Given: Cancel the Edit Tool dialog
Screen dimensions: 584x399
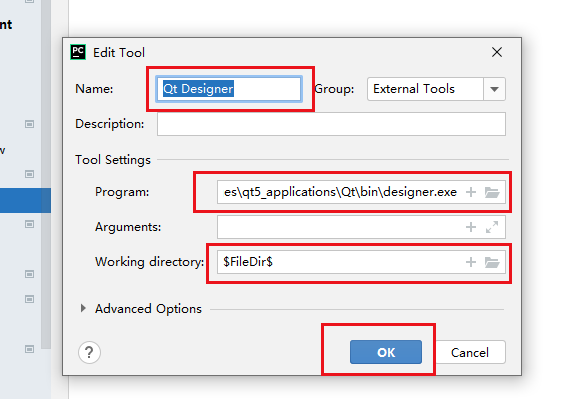Looking at the screenshot, I should pyautogui.click(x=470, y=352).
